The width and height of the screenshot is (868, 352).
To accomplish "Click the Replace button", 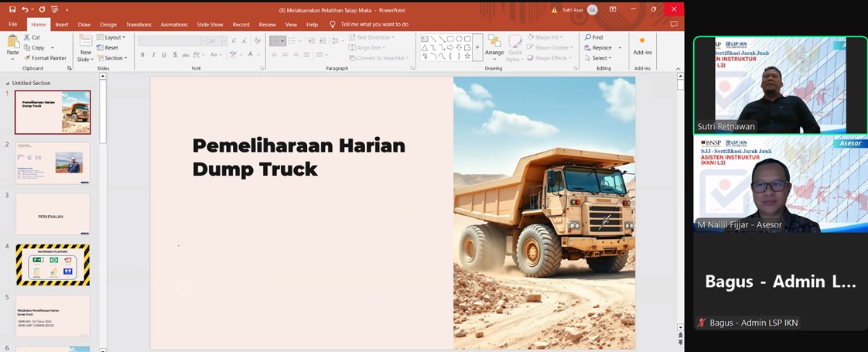I will [x=601, y=47].
